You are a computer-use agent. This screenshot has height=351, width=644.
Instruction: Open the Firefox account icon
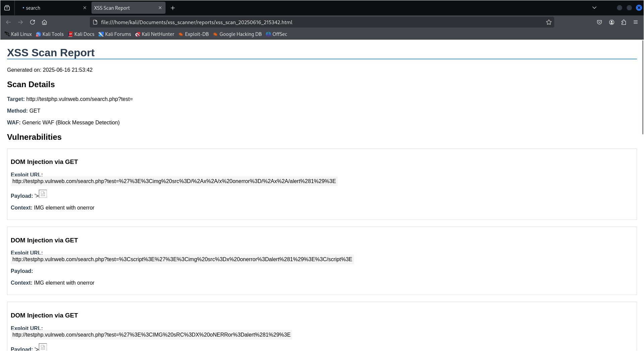(x=611, y=22)
